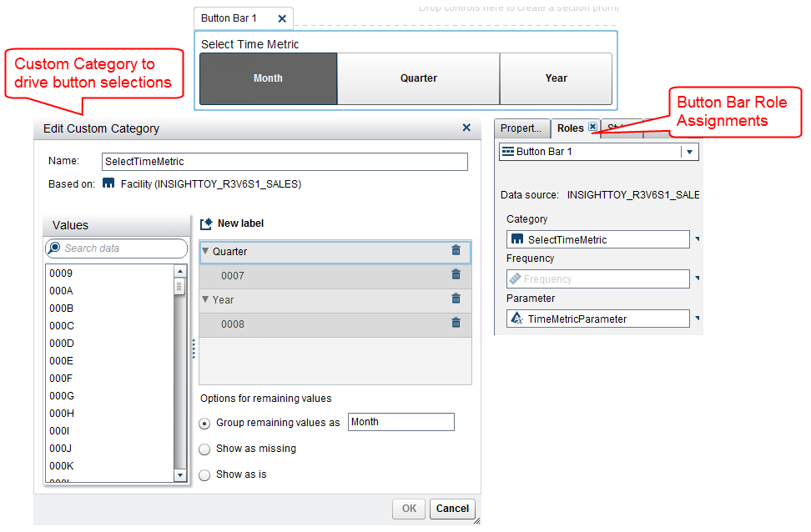The image size is (811, 532).
Task: Select value 000G in Values list
Action: click(x=109, y=396)
